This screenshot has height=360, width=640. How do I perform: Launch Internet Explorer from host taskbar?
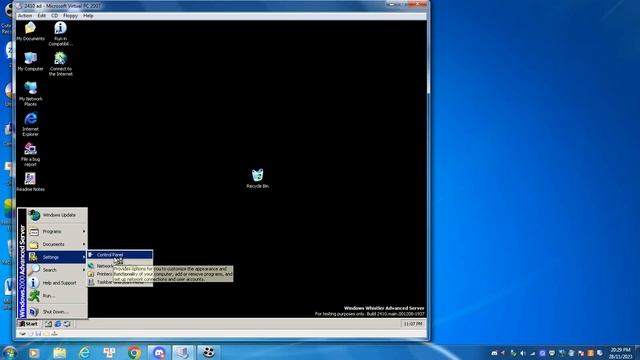click(84, 353)
